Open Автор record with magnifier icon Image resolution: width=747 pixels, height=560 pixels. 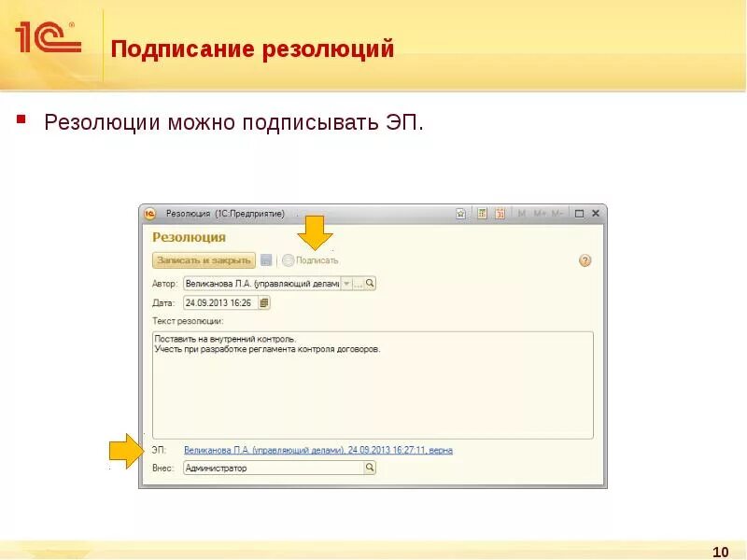tap(370, 284)
